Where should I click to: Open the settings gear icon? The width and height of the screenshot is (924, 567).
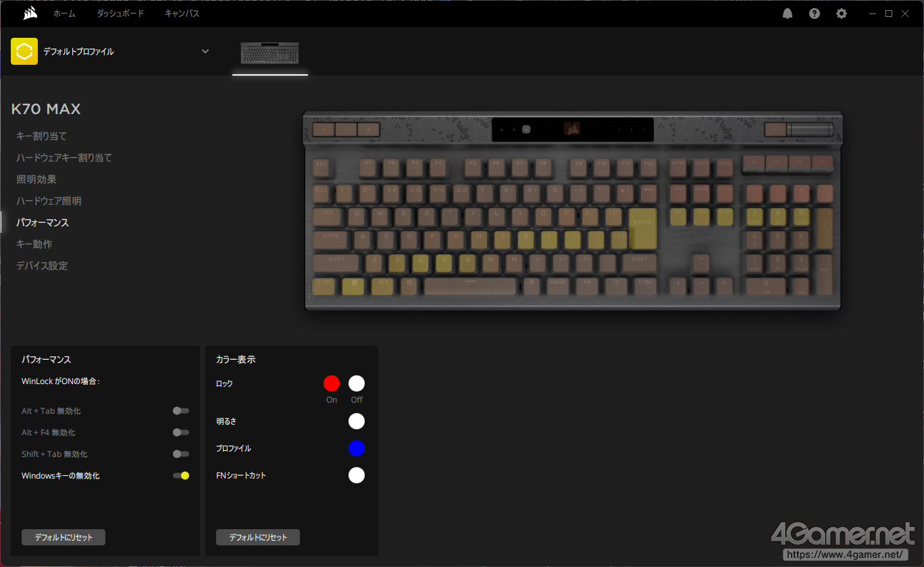point(841,13)
